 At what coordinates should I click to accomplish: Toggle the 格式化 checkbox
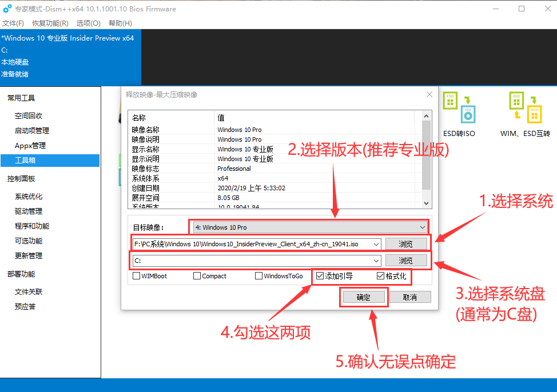[x=381, y=276]
